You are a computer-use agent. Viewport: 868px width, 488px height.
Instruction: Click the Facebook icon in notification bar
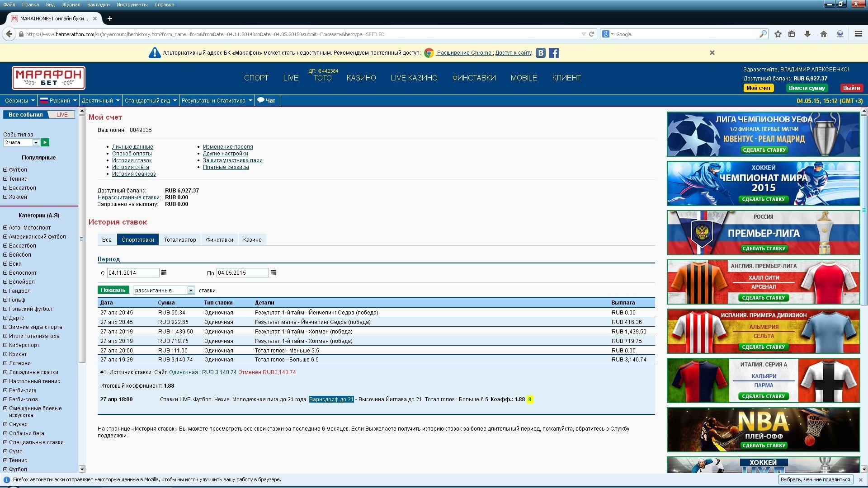554,53
